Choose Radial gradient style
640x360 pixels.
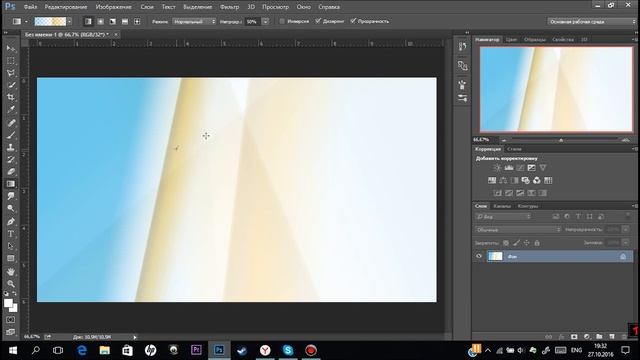pos(100,21)
